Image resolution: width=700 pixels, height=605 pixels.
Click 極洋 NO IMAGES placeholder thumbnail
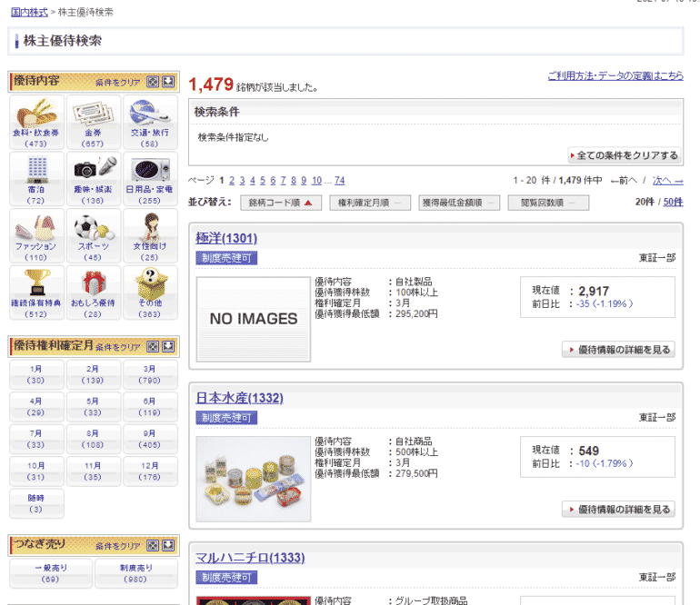[253, 319]
